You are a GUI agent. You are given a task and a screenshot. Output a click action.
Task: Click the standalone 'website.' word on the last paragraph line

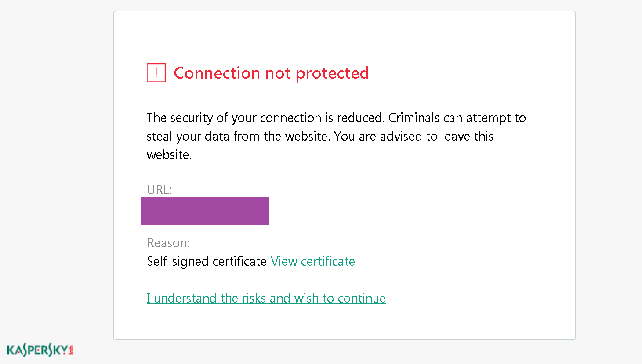click(x=169, y=155)
